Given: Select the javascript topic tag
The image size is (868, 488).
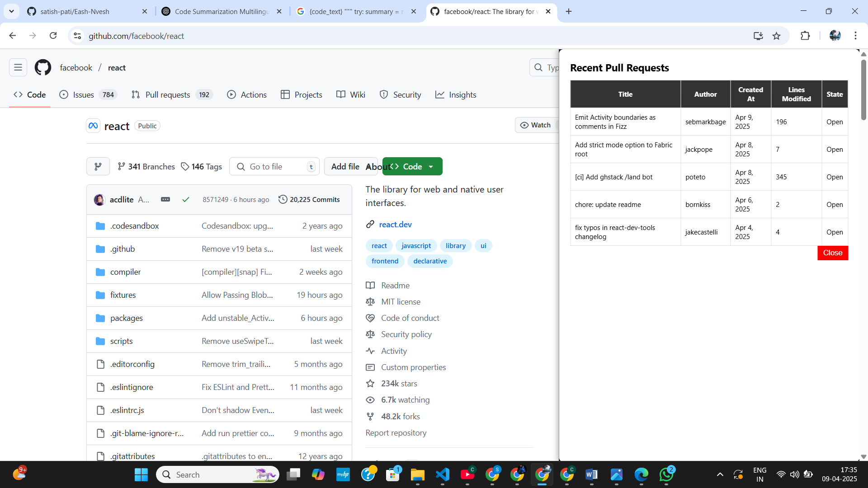Looking at the screenshot, I should pyautogui.click(x=416, y=245).
